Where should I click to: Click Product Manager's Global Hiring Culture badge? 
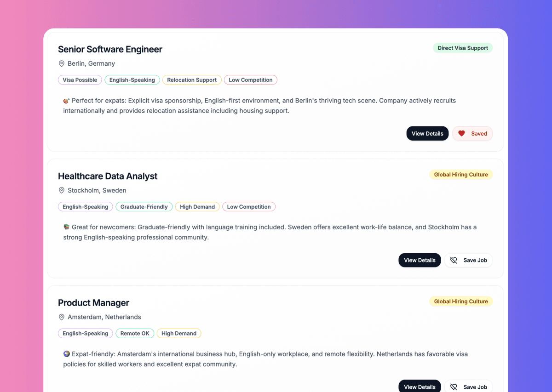click(461, 301)
